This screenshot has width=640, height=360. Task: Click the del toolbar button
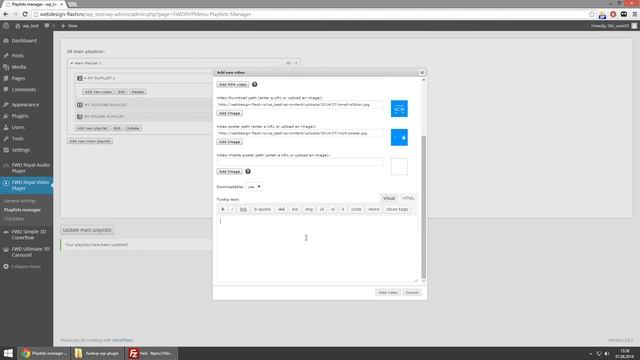(x=281, y=209)
